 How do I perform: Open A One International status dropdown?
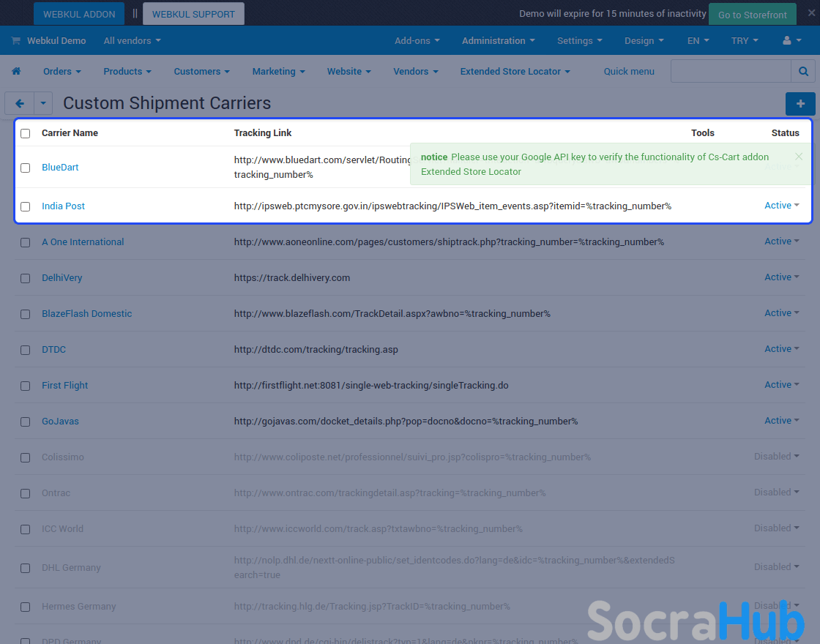[x=782, y=241]
